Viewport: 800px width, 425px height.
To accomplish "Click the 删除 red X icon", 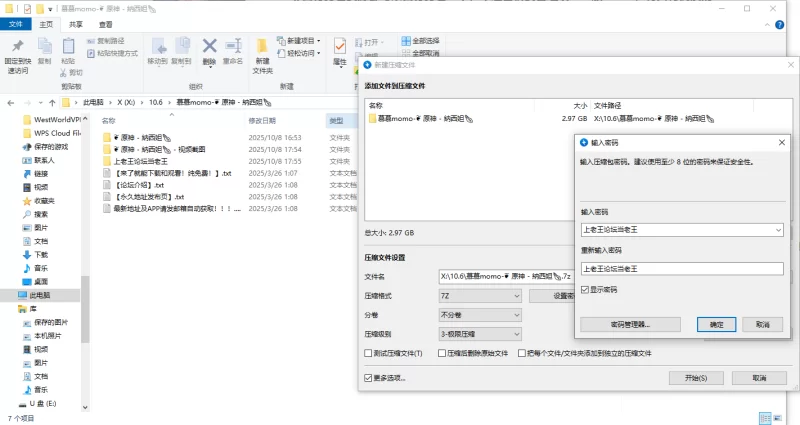I will tap(209, 46).
